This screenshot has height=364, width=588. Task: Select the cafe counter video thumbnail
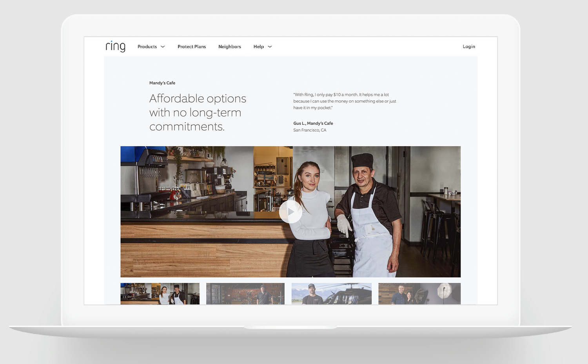160,293
